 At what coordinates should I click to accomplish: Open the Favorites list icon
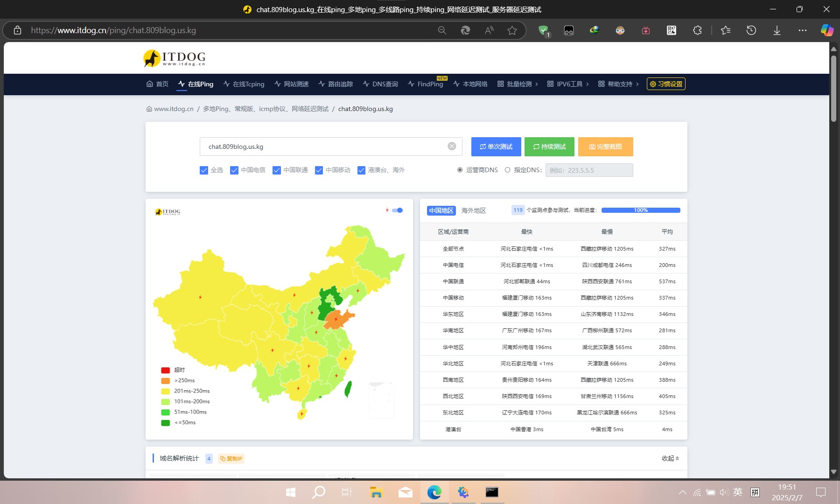tap(726, 30)
